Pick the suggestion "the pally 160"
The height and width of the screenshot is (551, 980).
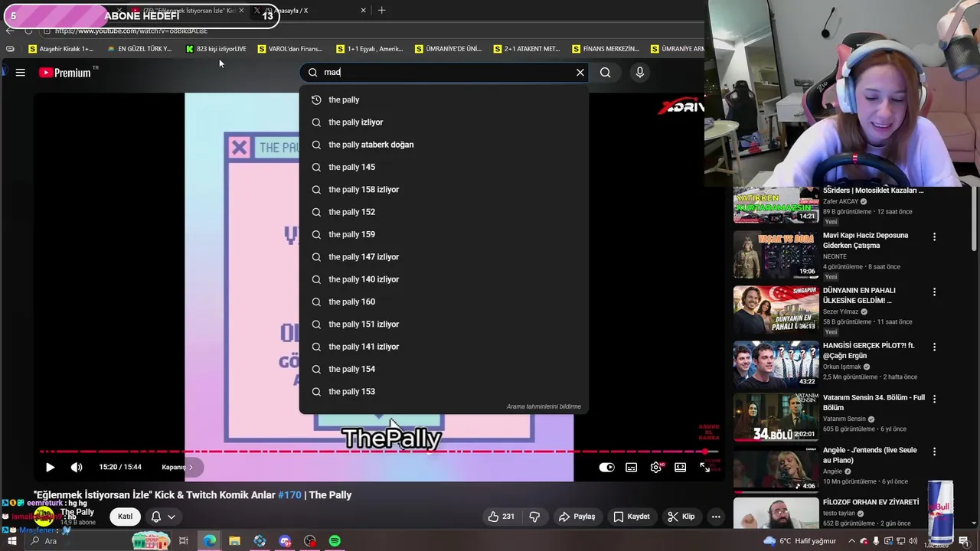coord(444,302)
